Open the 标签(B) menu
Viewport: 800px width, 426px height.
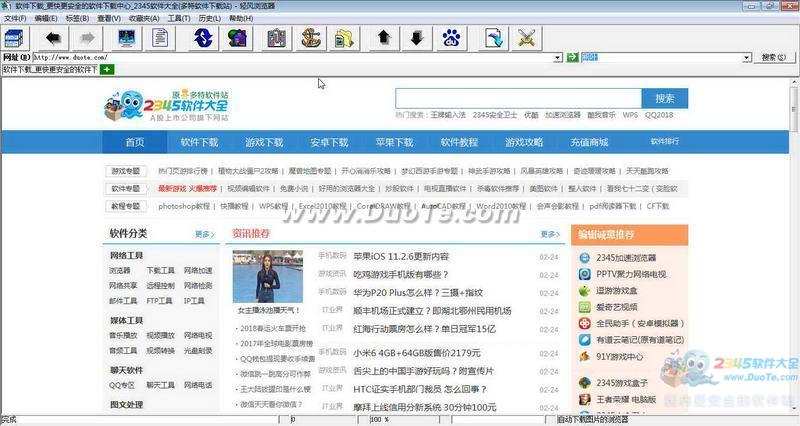click(77, 18)
